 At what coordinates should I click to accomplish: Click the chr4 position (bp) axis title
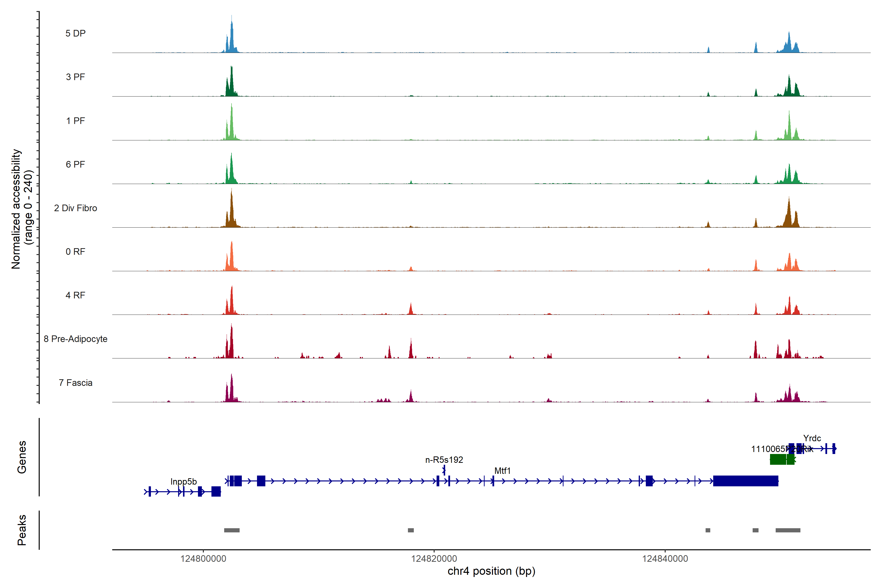491,571
